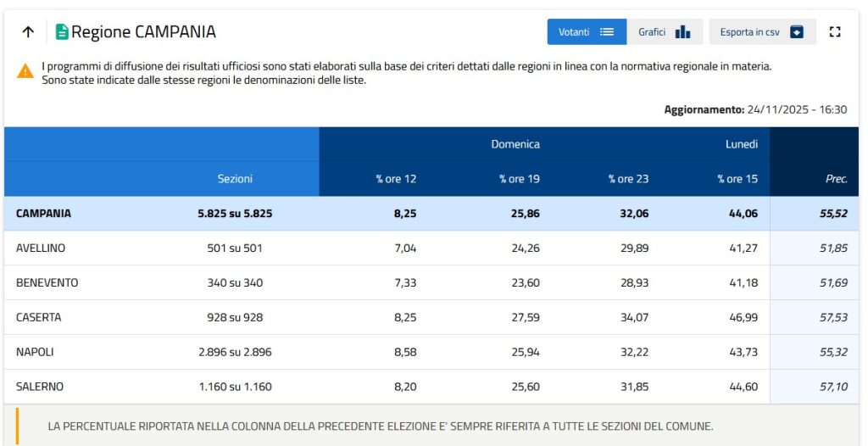Enter fullscreen with the expand icon
This screenshot has height=446, width=868.
point(835,32)
